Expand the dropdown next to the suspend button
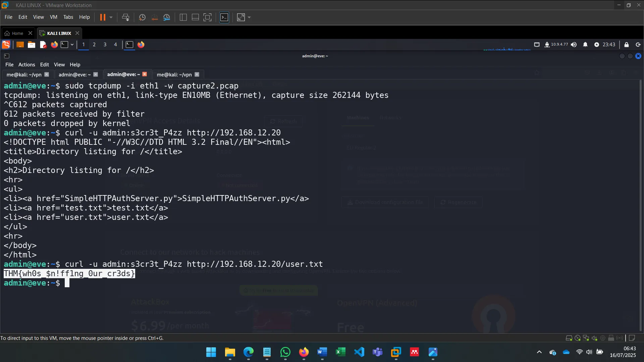This screenshot has height=362, width=644. pos(110,17)
